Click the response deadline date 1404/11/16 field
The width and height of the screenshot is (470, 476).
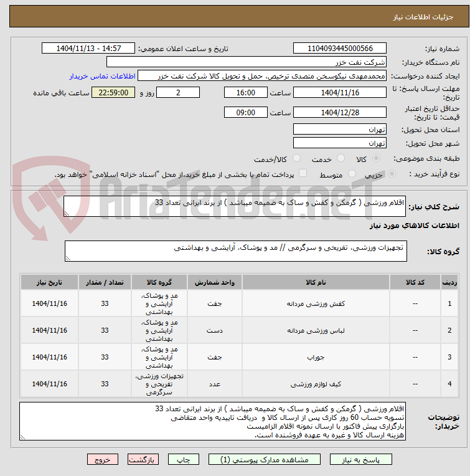pyautogui.click(x=340, y=92)
